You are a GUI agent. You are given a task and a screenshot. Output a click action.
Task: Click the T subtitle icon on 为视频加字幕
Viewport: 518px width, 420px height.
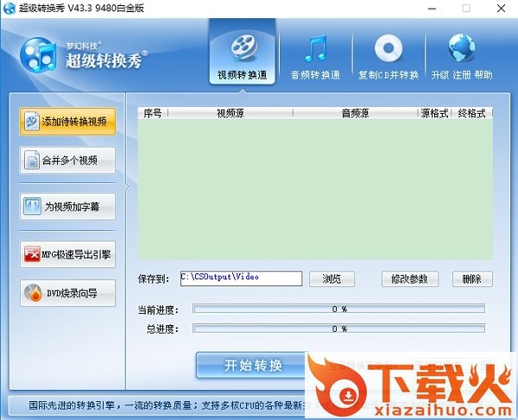(x=33, y=206)
